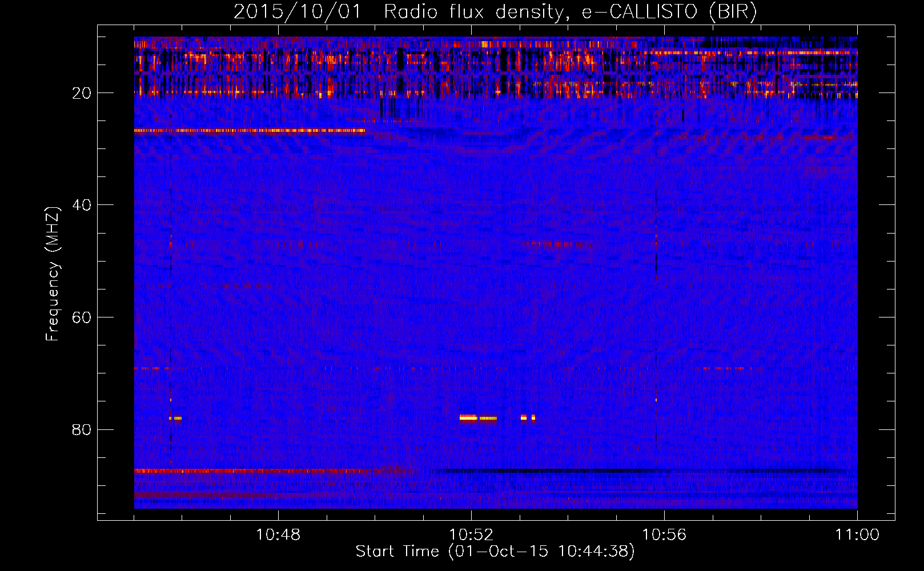Click the 'Start Time (01-Oct-15 10:44:38)' label

(495, 552)
